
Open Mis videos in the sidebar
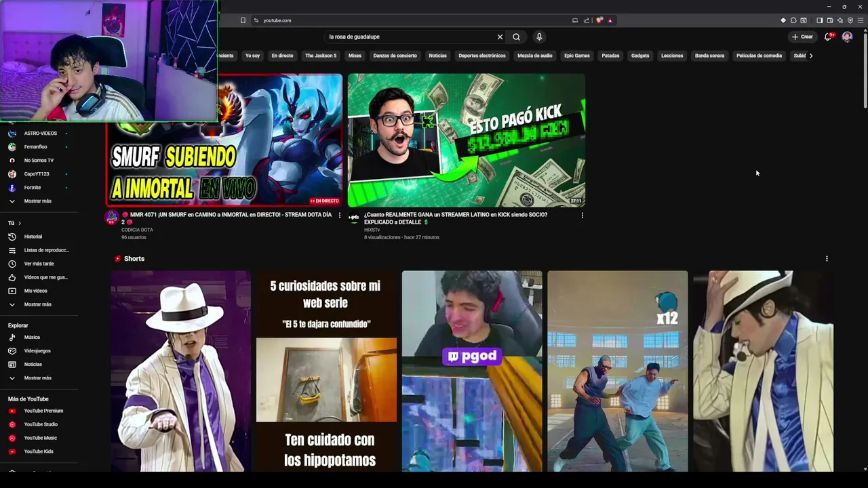click(39, 291)
